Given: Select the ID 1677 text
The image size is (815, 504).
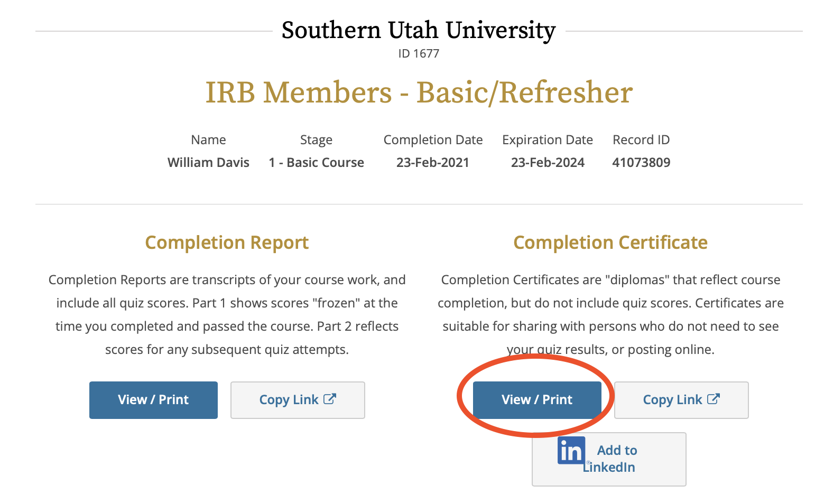Looking at the screenshot, I should click(419, 53).
